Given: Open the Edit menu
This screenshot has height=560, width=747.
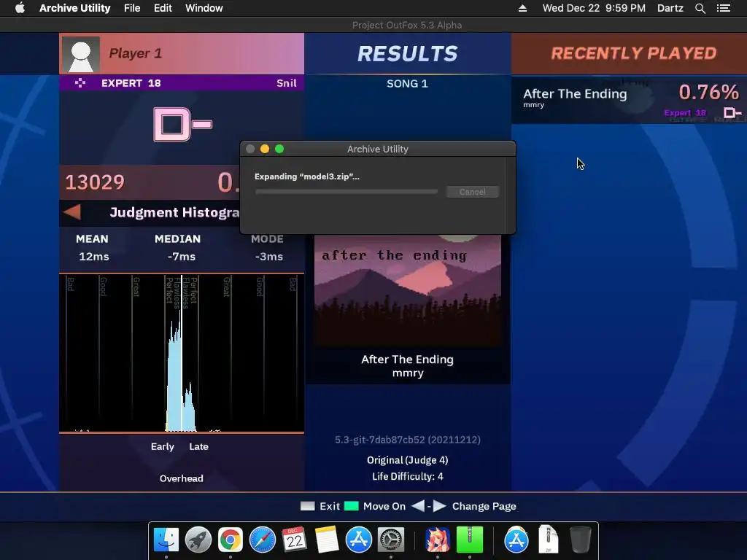Looking at the screenshot, I should 163,8.
